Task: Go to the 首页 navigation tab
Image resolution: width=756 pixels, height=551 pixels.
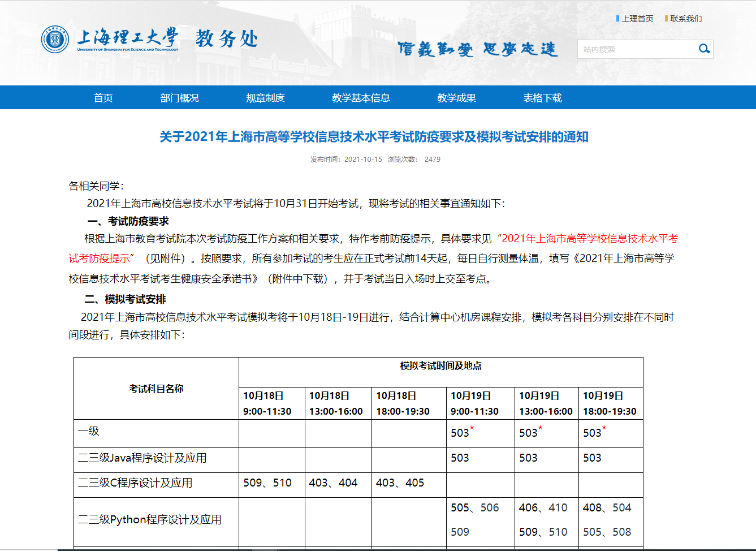Action: (x=103, y=98)
